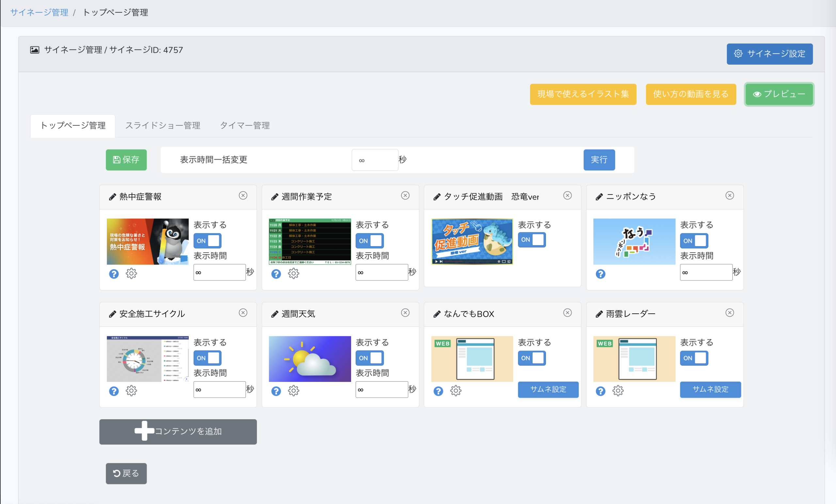836x504 pixels.
Task: Remove the 週間天気 card
Action: tap(405, 313)
